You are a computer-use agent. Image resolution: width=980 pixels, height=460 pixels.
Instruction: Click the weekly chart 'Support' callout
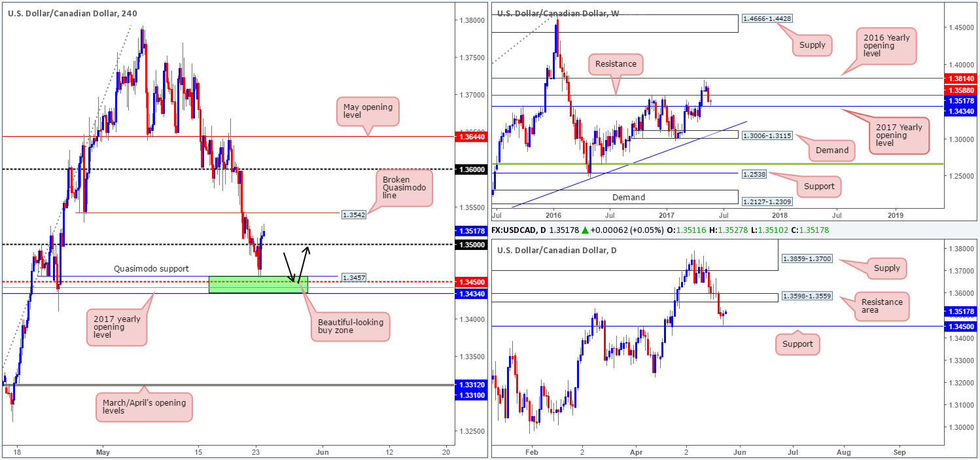pyautogui.click(x=818, y=186)
